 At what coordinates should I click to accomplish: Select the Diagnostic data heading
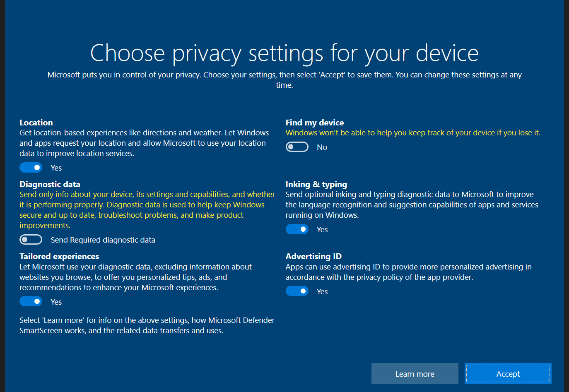coord(50,184)
